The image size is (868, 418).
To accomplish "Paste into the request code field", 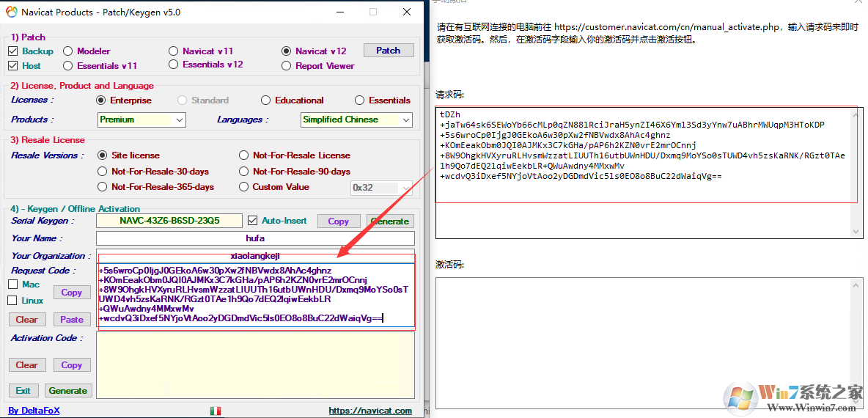I will [71, 320].
